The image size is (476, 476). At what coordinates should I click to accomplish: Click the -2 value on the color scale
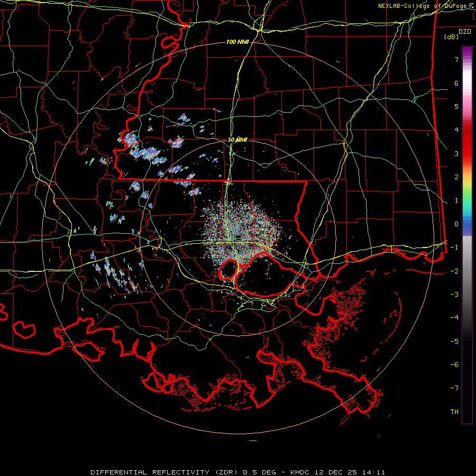[454, 271]
